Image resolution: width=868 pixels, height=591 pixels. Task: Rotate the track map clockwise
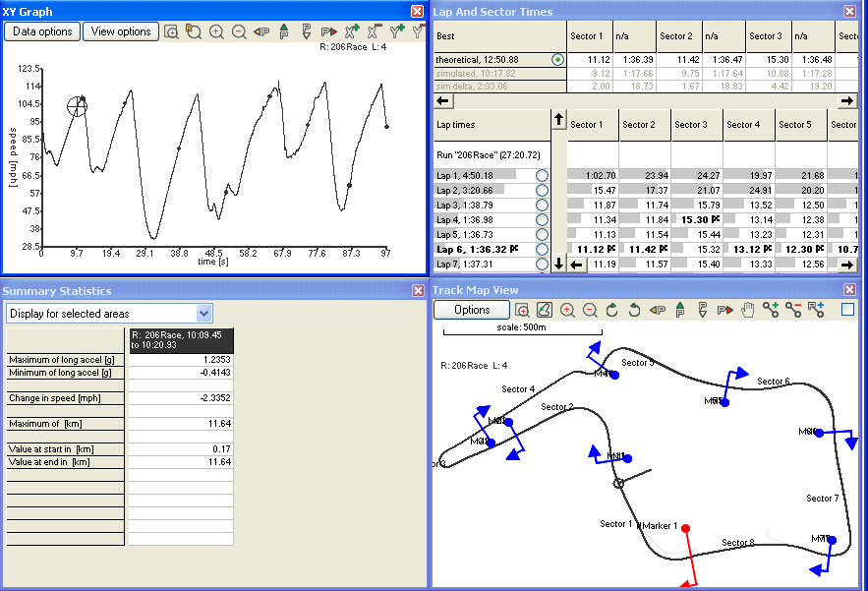click(611, 310)
